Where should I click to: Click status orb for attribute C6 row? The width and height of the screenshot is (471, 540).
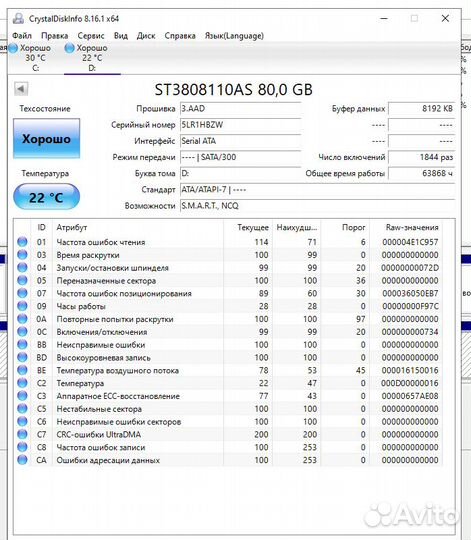(x=22, y=422)
